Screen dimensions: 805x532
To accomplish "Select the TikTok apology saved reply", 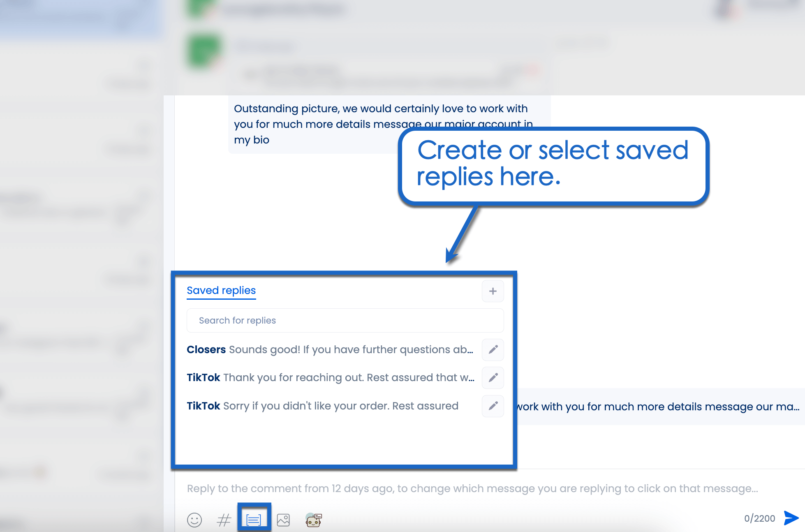I will (322, 406).
